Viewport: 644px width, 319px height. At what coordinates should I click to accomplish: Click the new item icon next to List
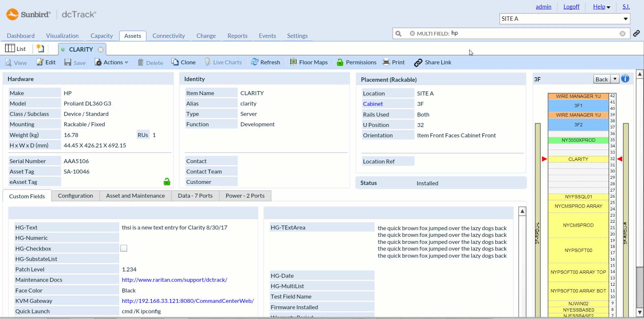(x=40, y=49)
